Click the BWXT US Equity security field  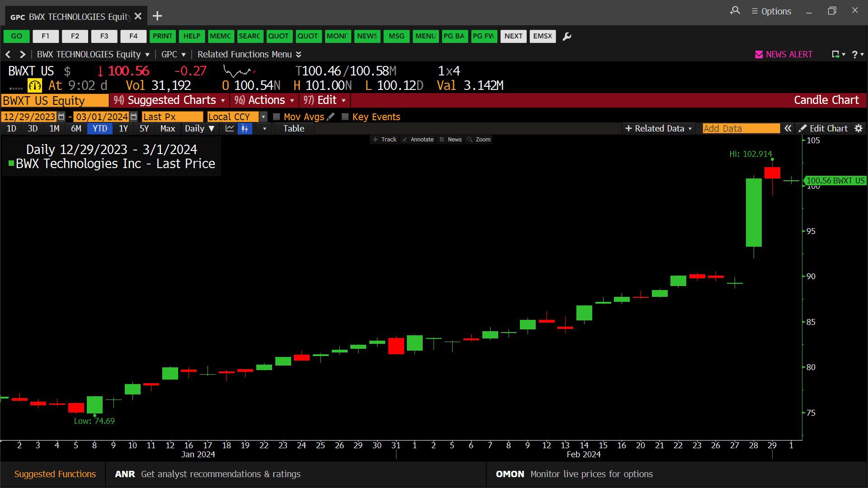click(x=55, y=100)
